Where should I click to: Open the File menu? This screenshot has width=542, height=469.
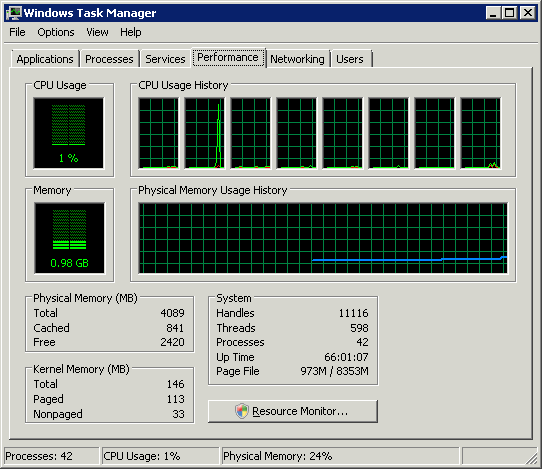(17, 32)
